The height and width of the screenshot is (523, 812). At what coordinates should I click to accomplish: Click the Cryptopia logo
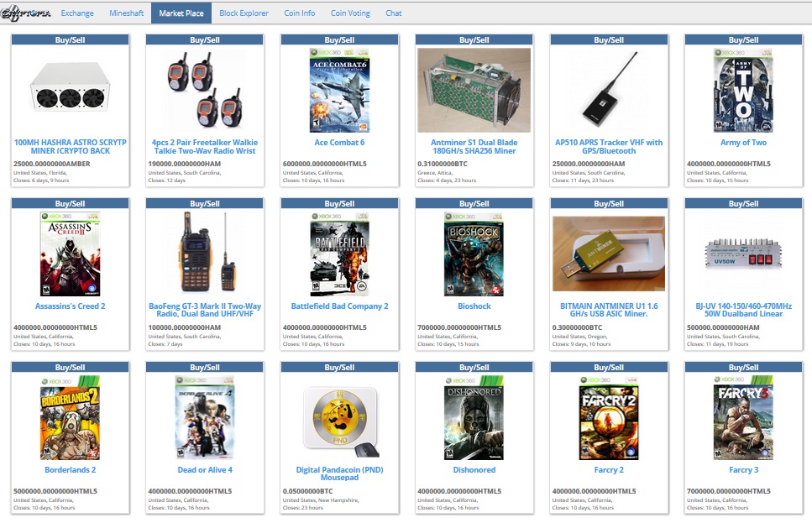pos(26,13)
